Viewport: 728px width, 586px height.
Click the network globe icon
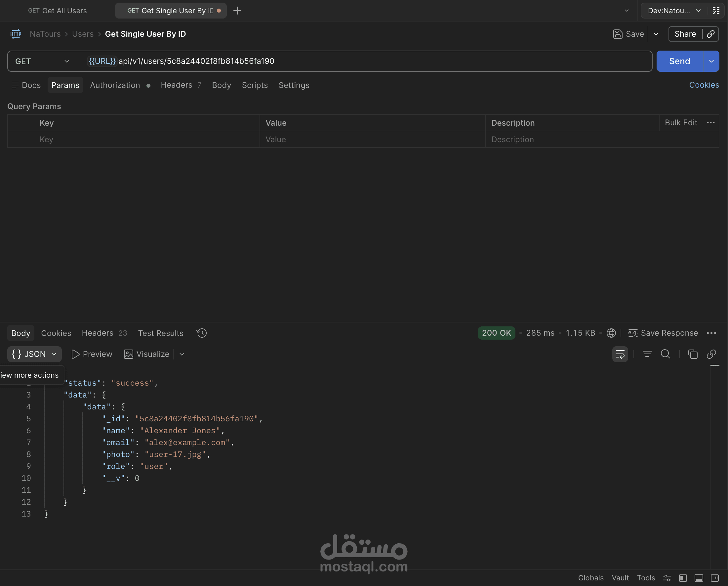tap(611, 333)
